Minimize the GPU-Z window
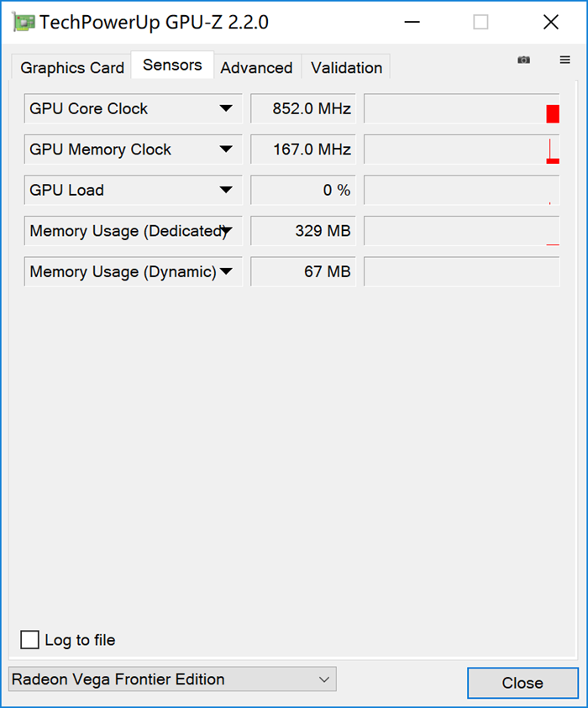The height and width of the screenshot is (708, 588). 412,22
